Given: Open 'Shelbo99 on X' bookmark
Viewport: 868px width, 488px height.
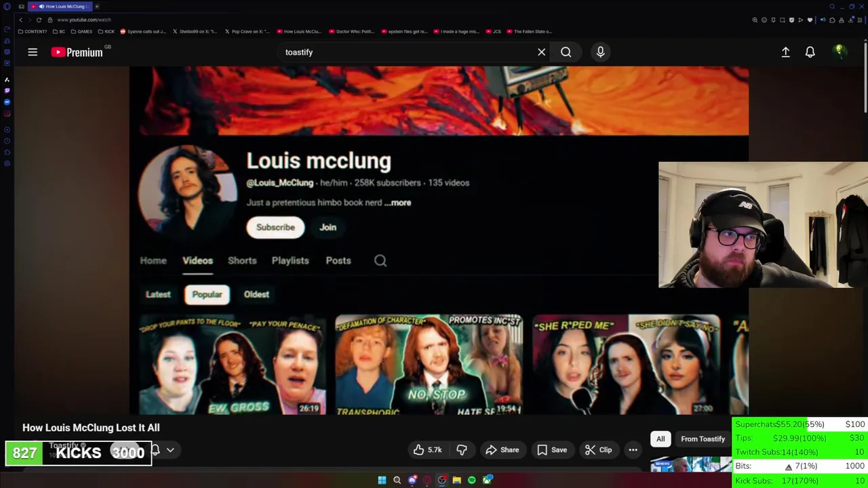Looking at the screenshot, I should 195,31.
